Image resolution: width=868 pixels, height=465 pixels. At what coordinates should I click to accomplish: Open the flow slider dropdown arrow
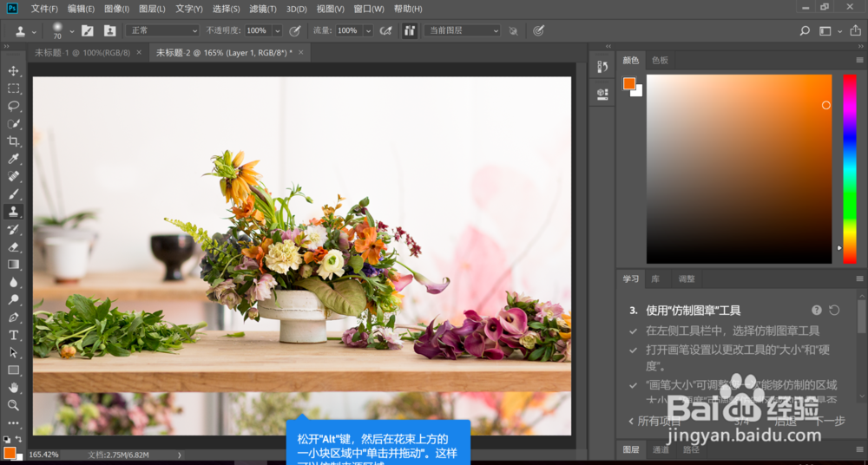point(369,31)
